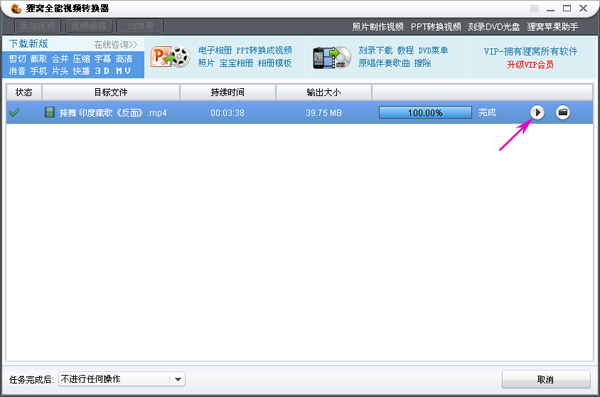Click the dropdown arrow after 任务完成后

coord(178,379)
